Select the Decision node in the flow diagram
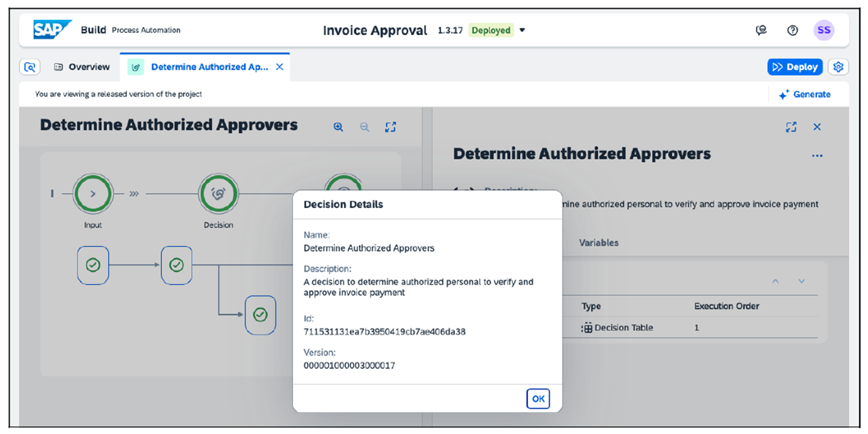The width and height of the screenshot is (868, 434). pos(218,194)
